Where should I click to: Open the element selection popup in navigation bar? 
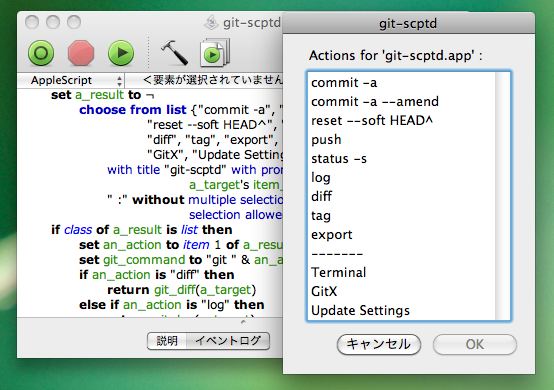[x=205, y=80]
